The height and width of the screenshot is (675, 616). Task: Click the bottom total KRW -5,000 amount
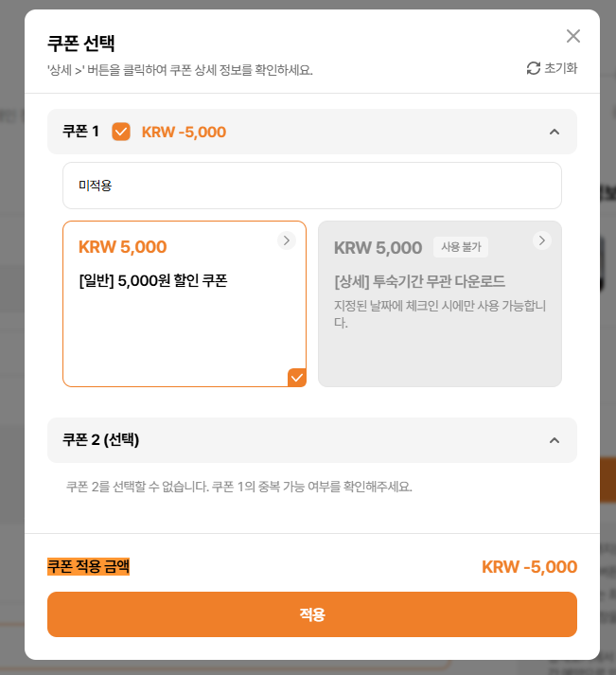pos(529,567)
